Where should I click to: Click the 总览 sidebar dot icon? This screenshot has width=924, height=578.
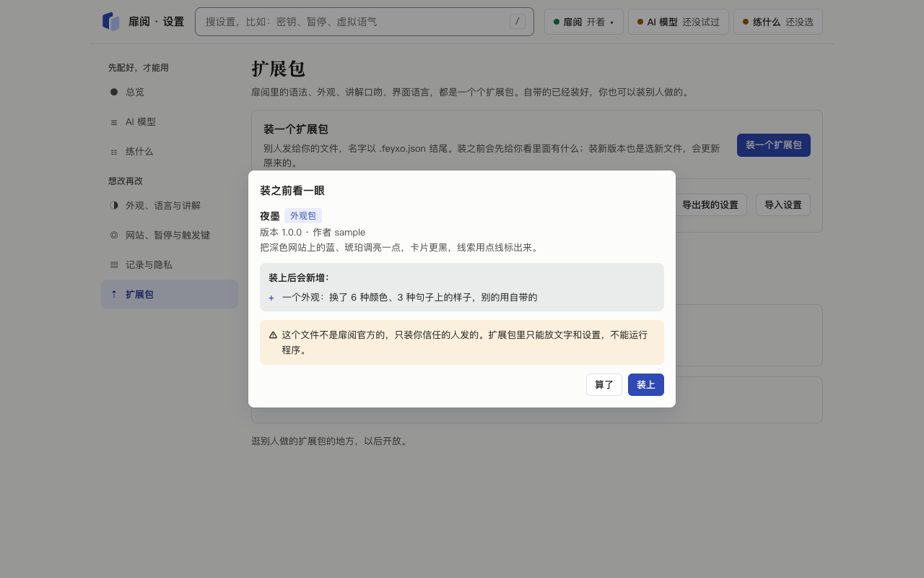114,92
